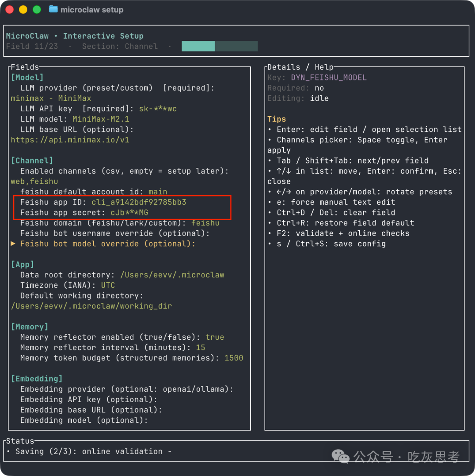
Task: Select the Feishu domain field
Action: click(120, 223)
